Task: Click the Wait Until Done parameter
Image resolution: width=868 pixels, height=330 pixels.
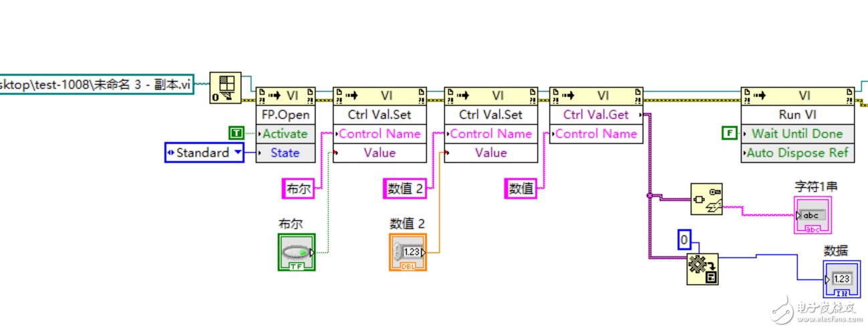Action: [797, 134]
